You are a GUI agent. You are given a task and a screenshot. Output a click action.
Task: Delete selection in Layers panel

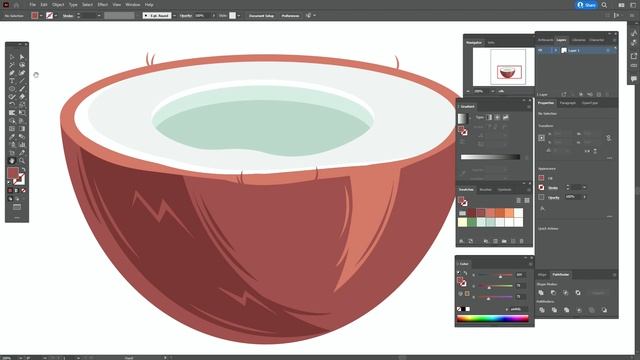pyautogui.click(x=607, y=94)
